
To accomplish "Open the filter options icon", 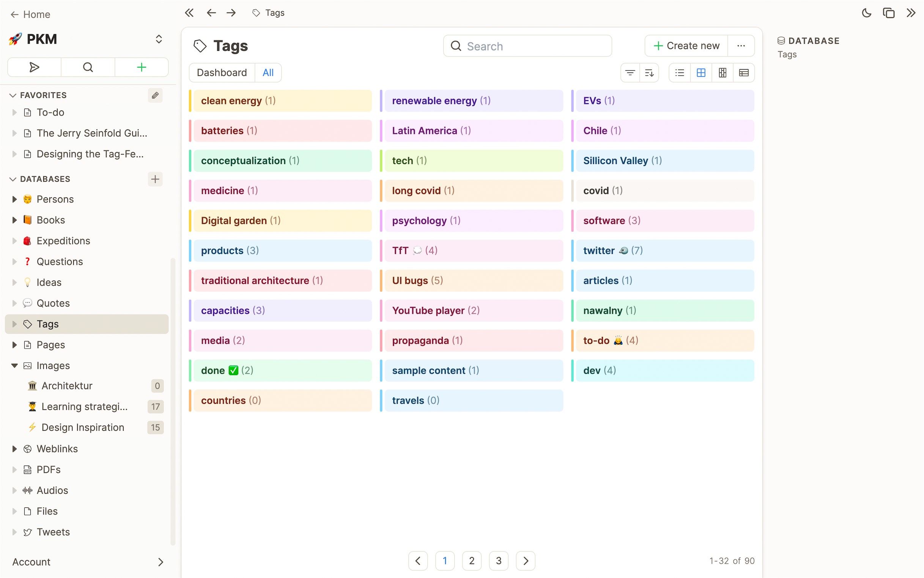I will coord(630,73).
